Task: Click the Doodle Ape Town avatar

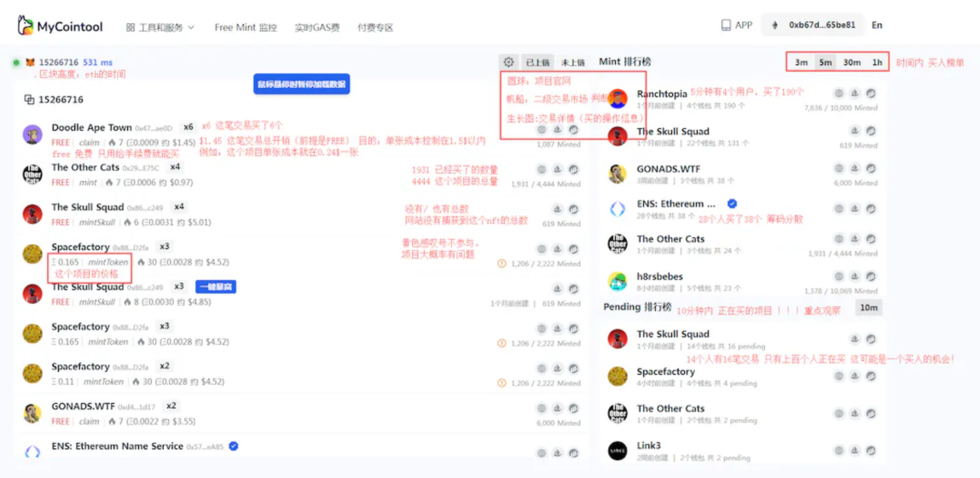Action: (32, 134)
